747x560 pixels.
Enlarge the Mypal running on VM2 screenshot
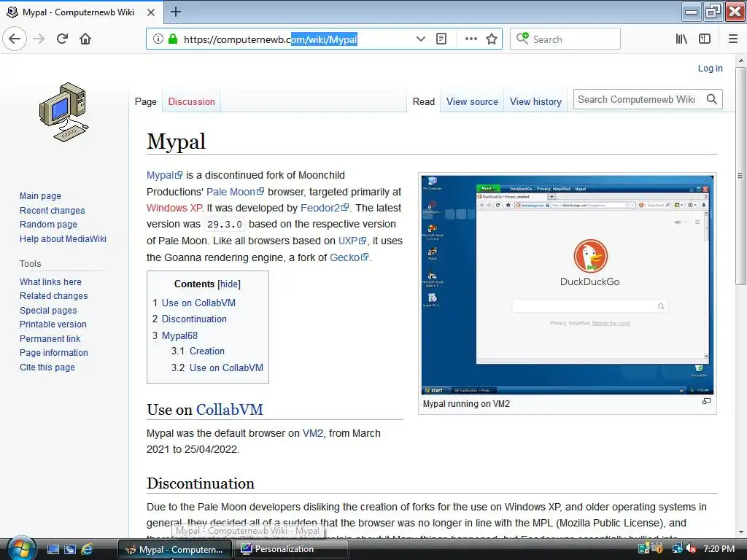[x=568, y=285]
